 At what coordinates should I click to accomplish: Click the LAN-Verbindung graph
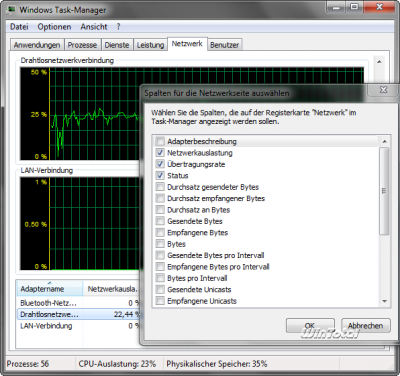(x=79, y=223)
